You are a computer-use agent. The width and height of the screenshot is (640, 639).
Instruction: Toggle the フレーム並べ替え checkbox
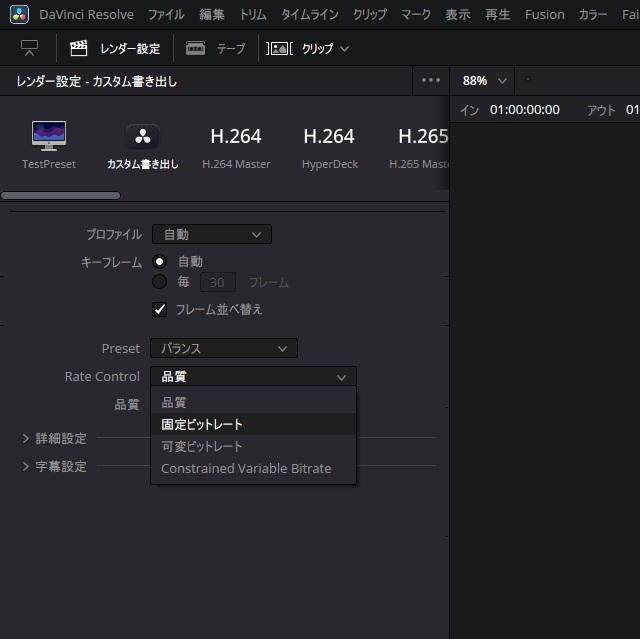(159, 309)
